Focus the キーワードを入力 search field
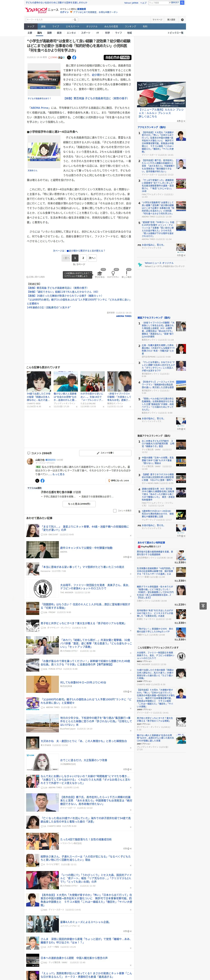Image resolution: width=210 pixels, height=980 pixels. [x=49, y=19]
